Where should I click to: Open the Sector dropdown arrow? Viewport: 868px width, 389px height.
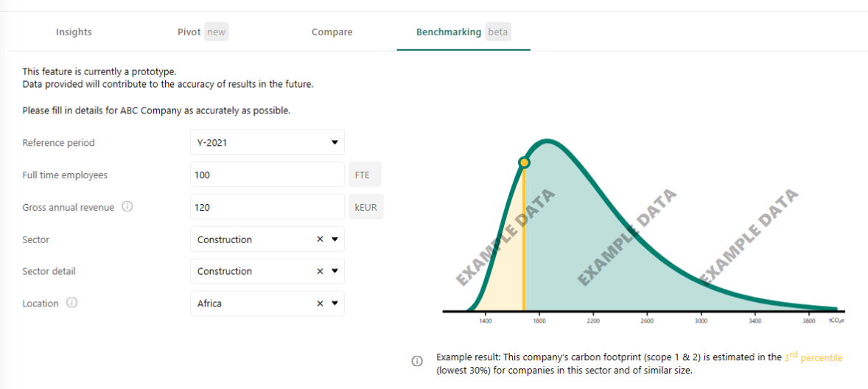click(x=335, y=239)
